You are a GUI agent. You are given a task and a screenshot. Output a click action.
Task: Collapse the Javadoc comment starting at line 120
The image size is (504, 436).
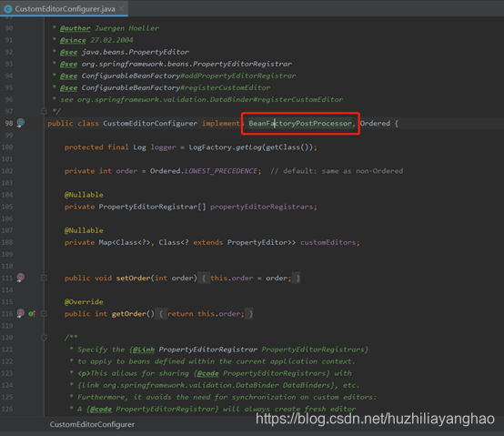(44, 338)
